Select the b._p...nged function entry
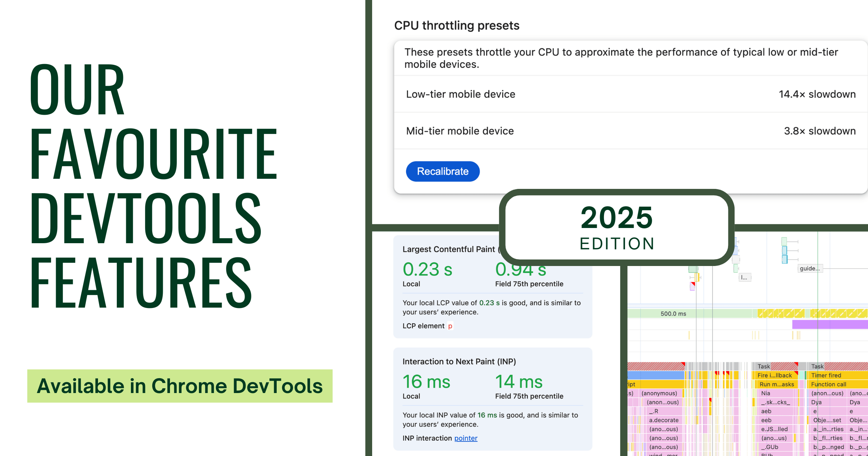The image size is (868, 456). click(828, 447)
